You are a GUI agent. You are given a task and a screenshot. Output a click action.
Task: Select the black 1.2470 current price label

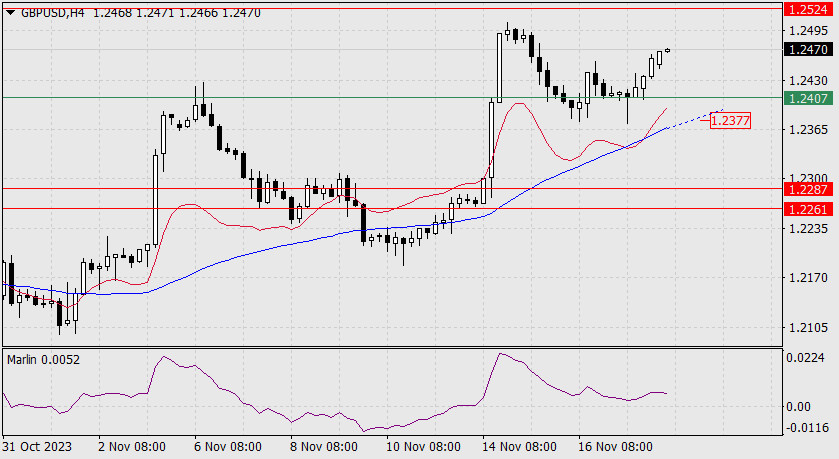pos(809,49)
